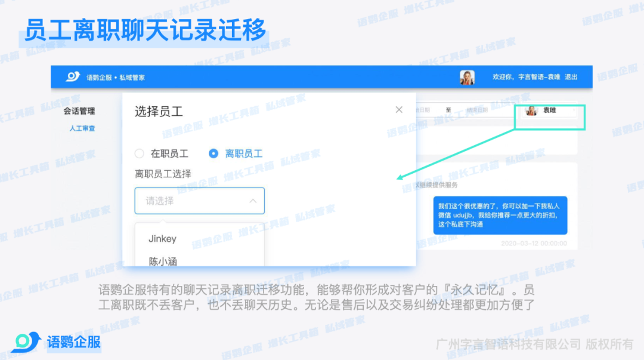The width and height of the screenshot is (644, 360).
Task: Open the 请选择 departed employee dropdown
Action: coord(199,201)
